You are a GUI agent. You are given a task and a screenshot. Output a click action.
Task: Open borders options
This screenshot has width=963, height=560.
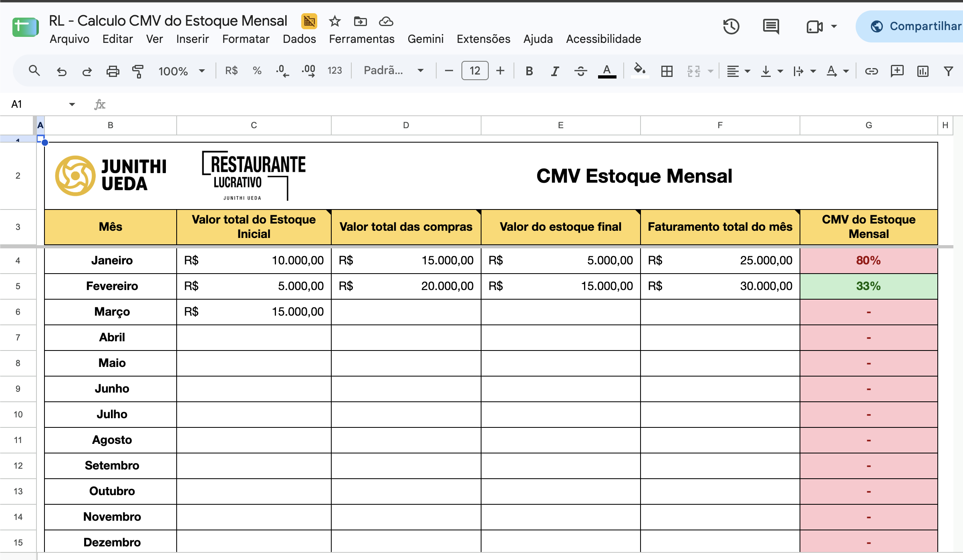click(x=667, y=71)
